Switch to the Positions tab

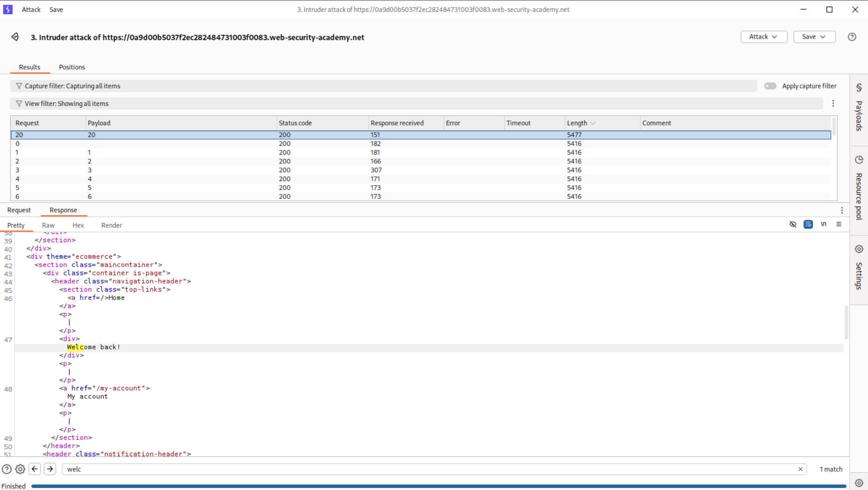click(72, 67)
